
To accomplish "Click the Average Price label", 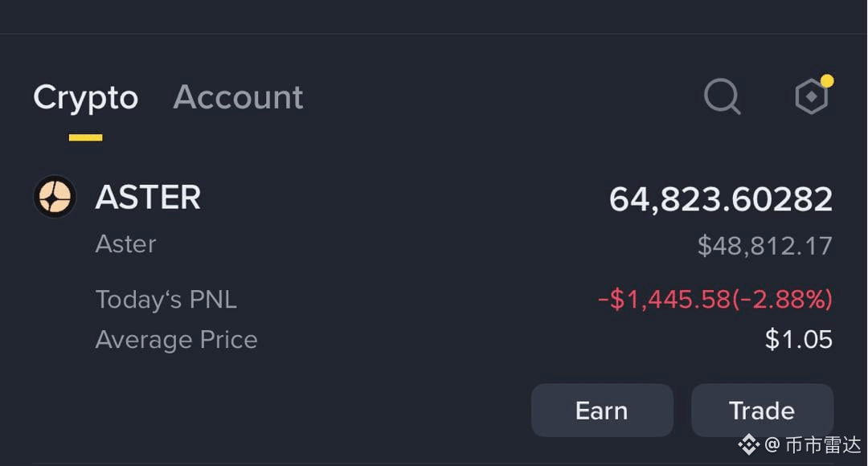I will (x=176, y=340).
